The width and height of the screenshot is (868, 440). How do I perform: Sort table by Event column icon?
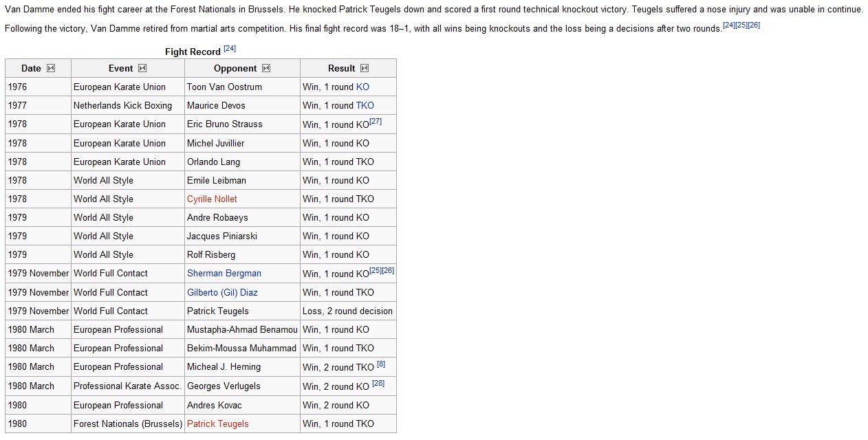click(x=142, y=68)
